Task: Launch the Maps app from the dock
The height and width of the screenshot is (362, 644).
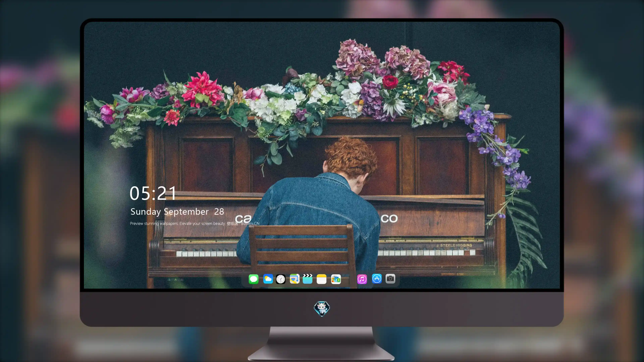Action: [294, 279]
